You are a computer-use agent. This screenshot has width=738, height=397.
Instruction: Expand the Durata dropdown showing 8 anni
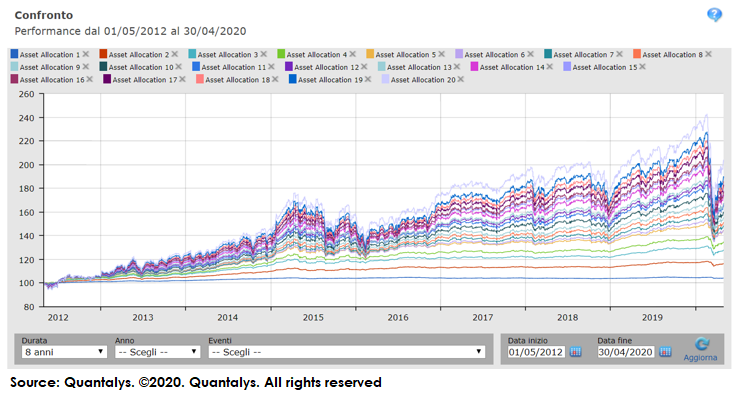pyautogui.click(x=64, y=352)
